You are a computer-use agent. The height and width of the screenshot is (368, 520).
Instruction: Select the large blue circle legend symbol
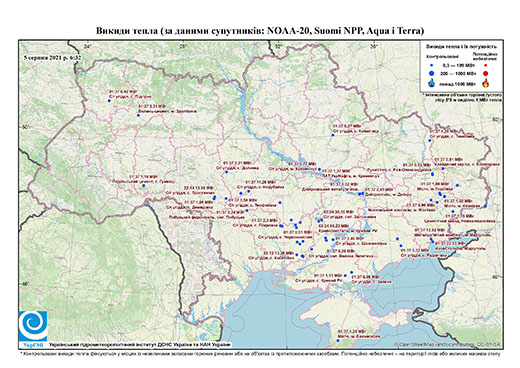(x=432, y=74)
